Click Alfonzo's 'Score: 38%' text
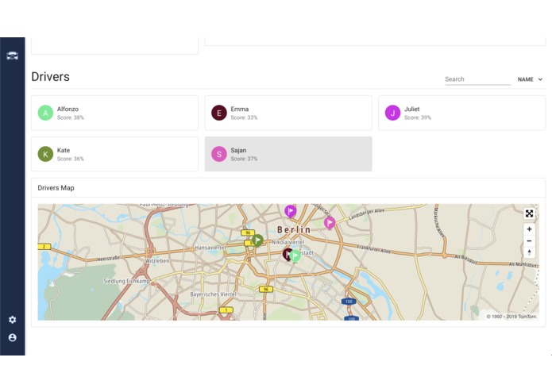The width and height of the screenshot is (552, 392). pyautogui.click(x=71, y=117)
